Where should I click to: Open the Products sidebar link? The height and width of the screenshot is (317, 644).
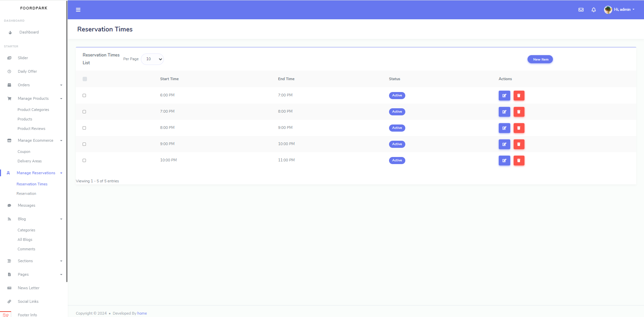click(x=25, y=119)
